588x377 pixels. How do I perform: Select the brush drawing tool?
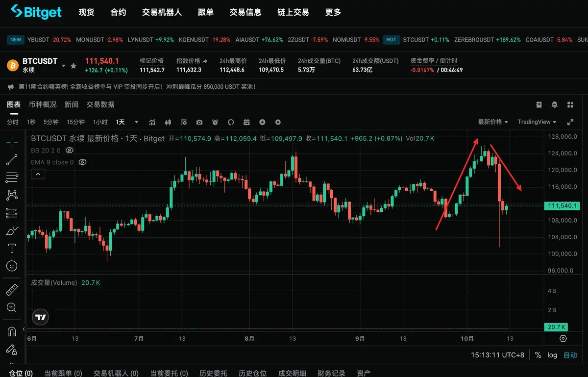coord(12,230)
